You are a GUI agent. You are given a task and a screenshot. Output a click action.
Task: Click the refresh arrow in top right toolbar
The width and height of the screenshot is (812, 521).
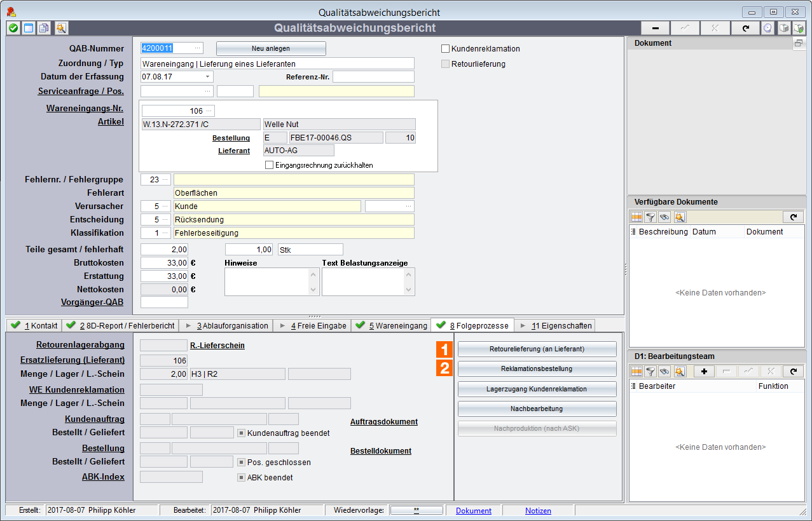pyautogui.click(x=745, y=28)
